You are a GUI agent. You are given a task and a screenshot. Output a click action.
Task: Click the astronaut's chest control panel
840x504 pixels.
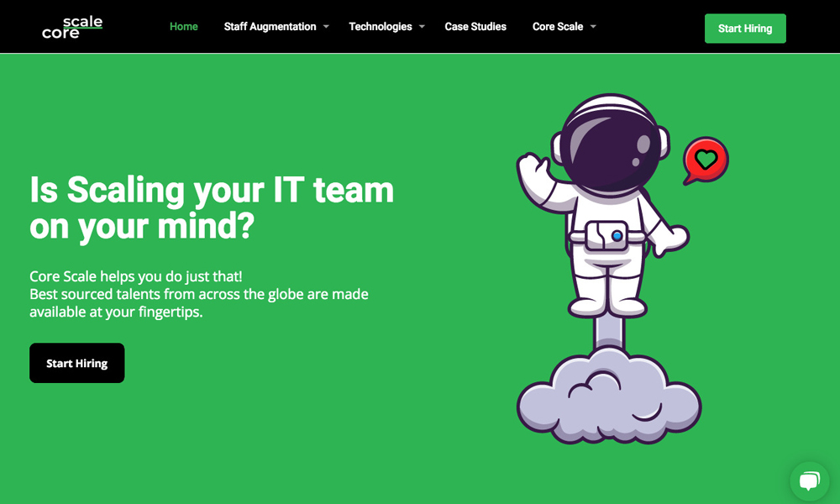(x=608, y=235)
